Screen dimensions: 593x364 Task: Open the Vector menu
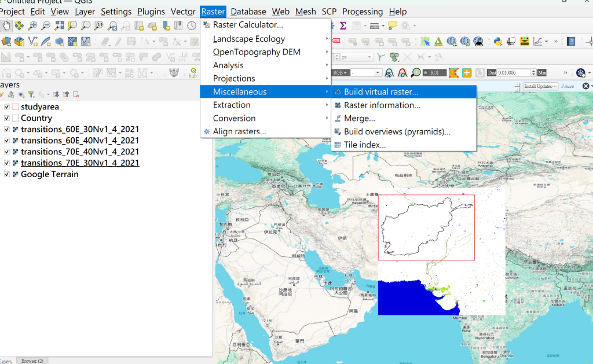coord(183,12)
